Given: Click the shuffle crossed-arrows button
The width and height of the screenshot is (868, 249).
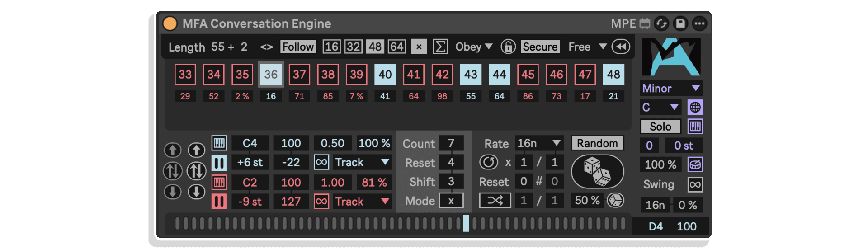Looking at the screenshot, I should pos(495,200).
